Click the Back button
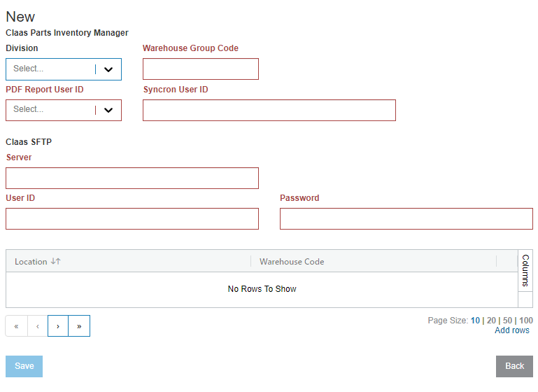Screen dimensions: 538x392 click(x=514, y=366)
